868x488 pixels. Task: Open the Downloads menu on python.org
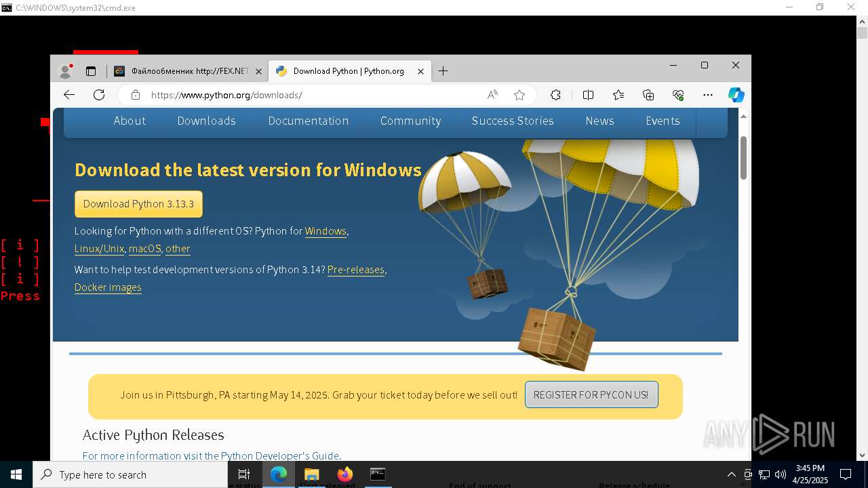click(206, 121)
